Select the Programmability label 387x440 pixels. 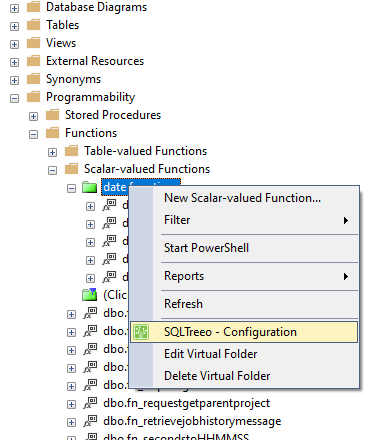pyautogui.click(x=91, y=97)
